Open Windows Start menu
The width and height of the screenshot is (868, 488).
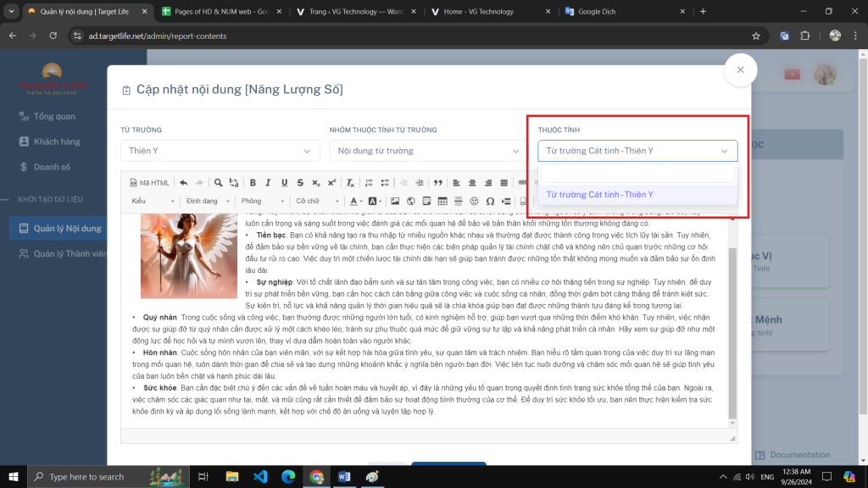[14, 476]
